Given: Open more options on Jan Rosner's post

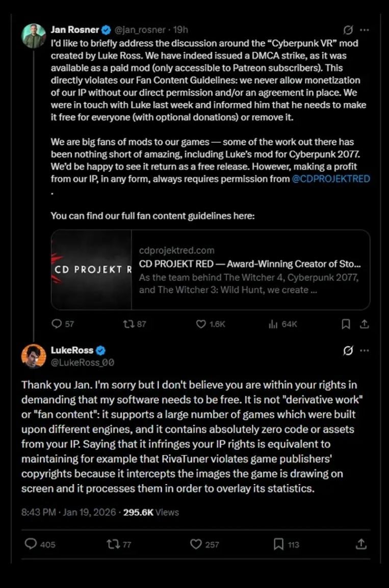Looking at the screenshot, I should tap(364, 30).
